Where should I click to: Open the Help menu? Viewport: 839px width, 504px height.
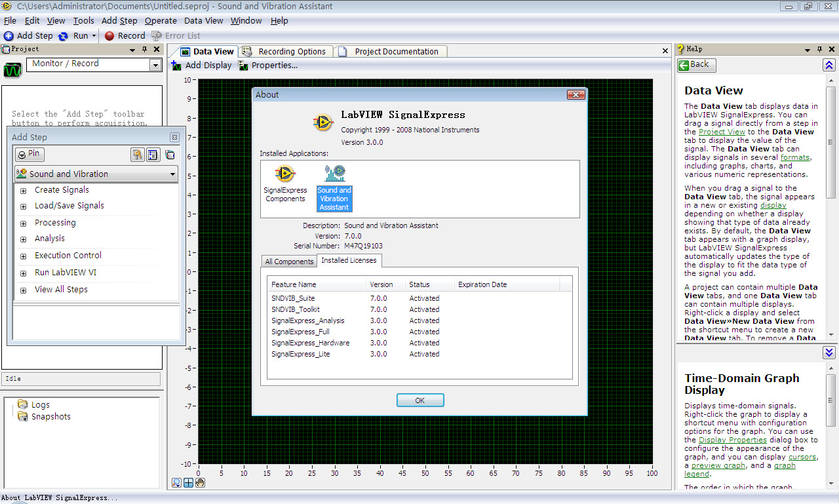click(x=279, y=20)
